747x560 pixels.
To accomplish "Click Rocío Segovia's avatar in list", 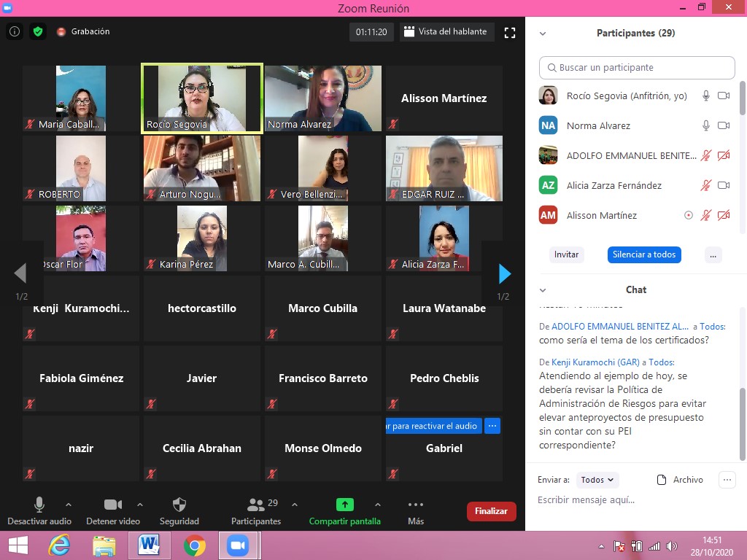I will pos(549,96).
